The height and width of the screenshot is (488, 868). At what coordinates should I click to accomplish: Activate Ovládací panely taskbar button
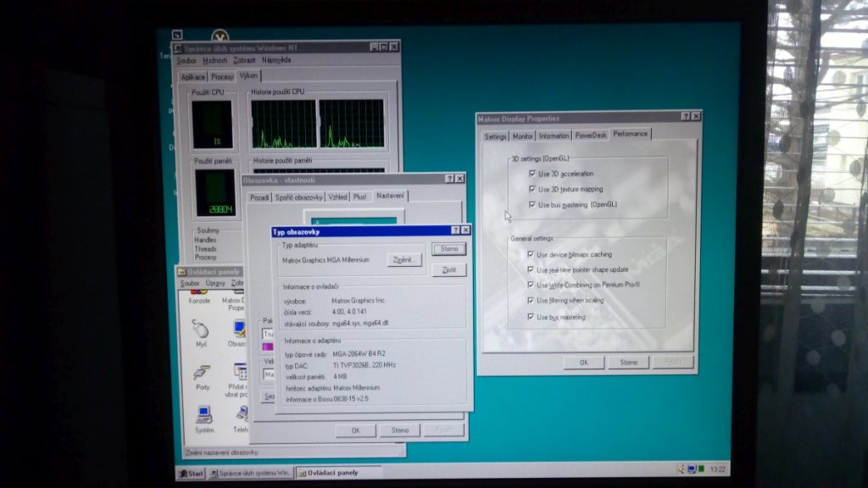pos(337,473)
